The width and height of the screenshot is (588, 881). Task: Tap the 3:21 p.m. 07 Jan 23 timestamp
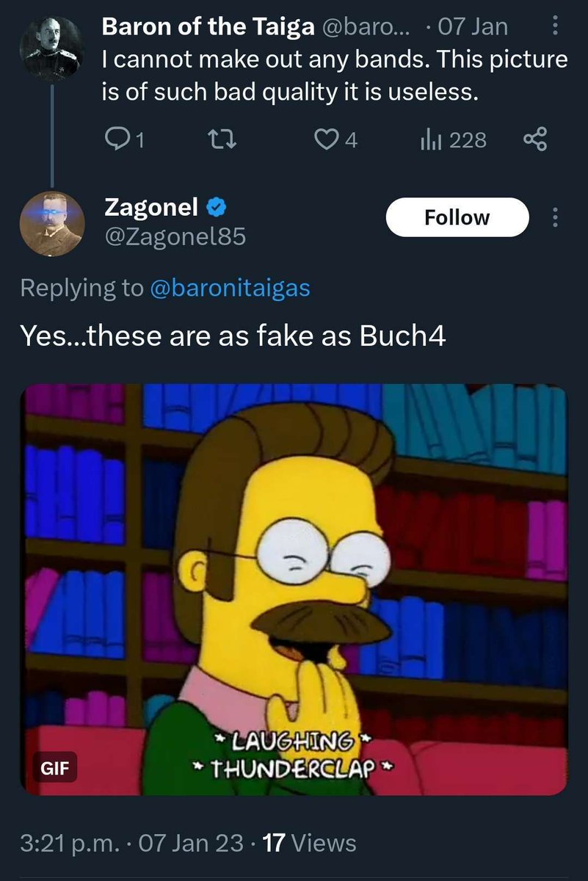coord(131,843)
